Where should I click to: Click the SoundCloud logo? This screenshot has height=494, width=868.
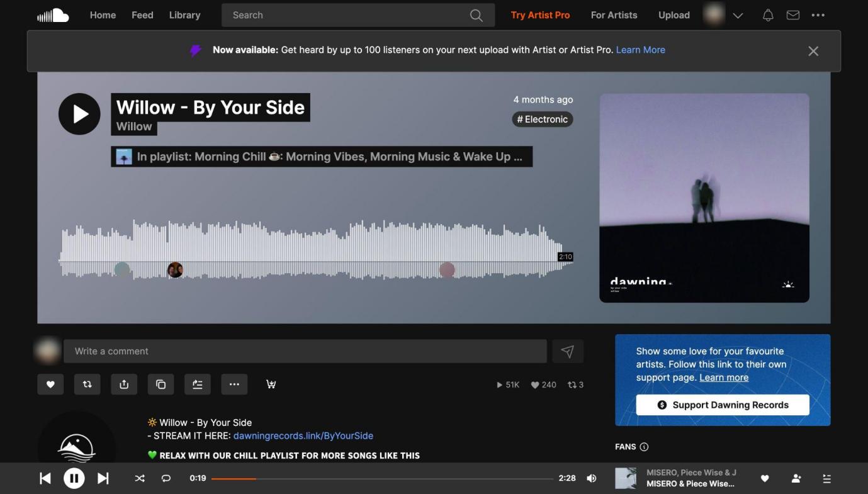click(53, 15)
